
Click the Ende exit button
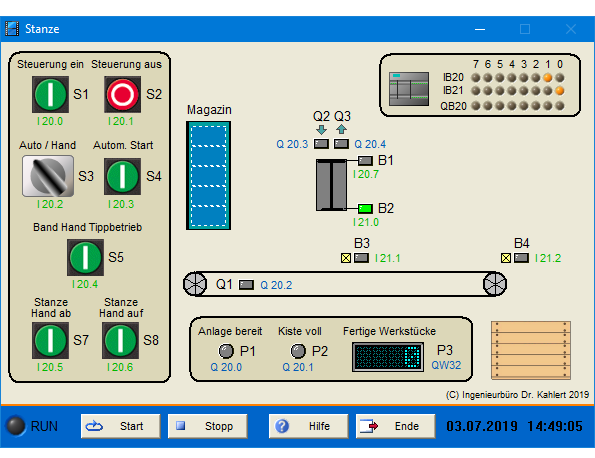point(395,426)
